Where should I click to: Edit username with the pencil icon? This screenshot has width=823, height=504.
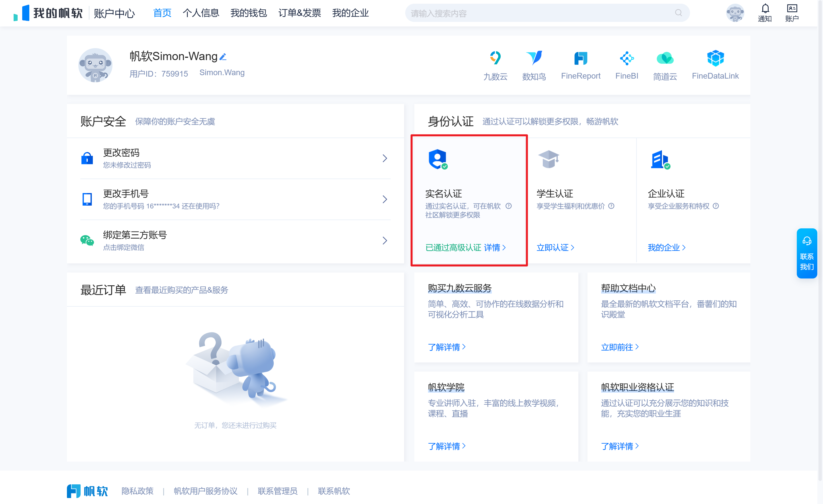(x=223, y=57)
